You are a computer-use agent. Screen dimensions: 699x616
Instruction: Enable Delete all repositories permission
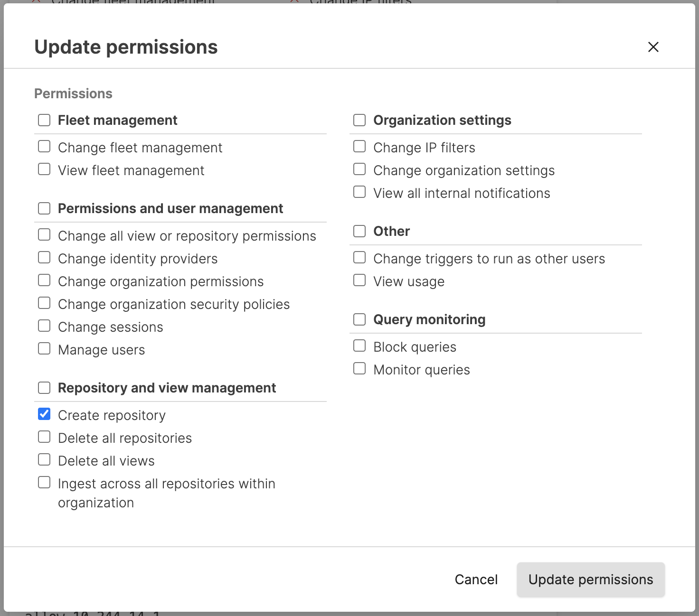click(x=44, y=437)
